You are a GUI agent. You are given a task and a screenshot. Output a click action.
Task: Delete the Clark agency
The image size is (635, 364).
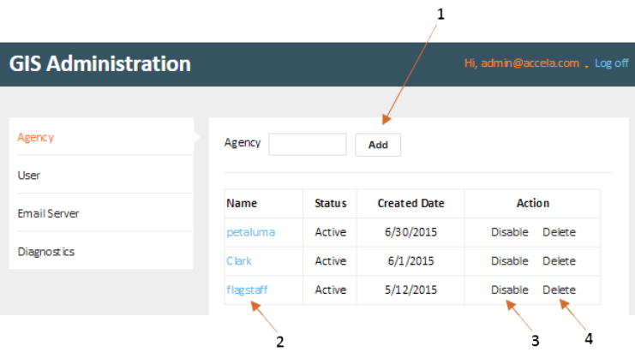click(559, 261)
